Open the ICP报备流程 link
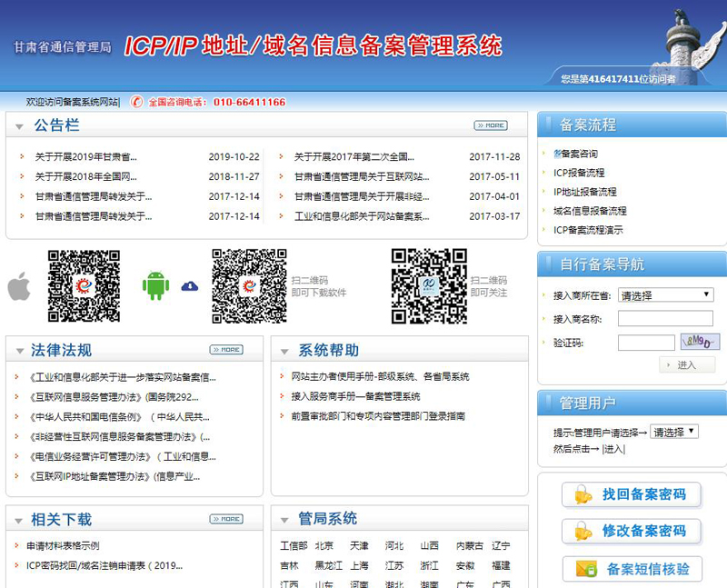This screenshot has width=727, height=588. click(579, 173)
